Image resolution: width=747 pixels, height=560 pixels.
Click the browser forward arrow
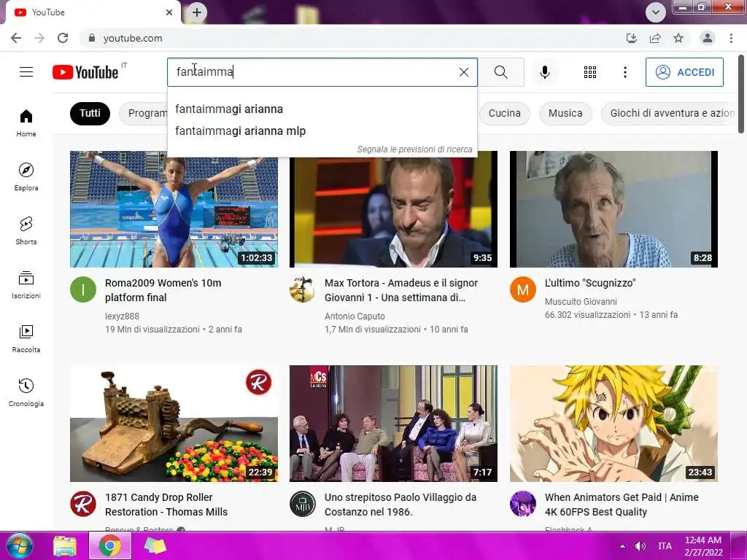[x=39, y=38]
